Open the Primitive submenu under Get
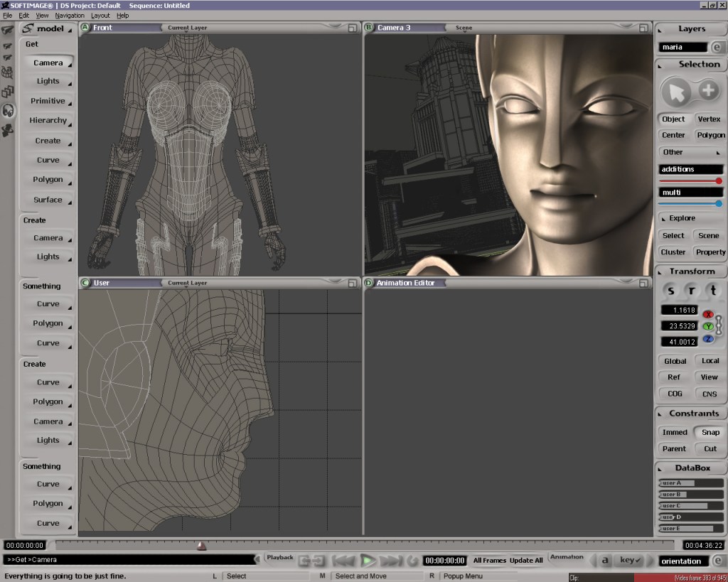This screenshot has height=582, width=728. [x=48, y=101]
